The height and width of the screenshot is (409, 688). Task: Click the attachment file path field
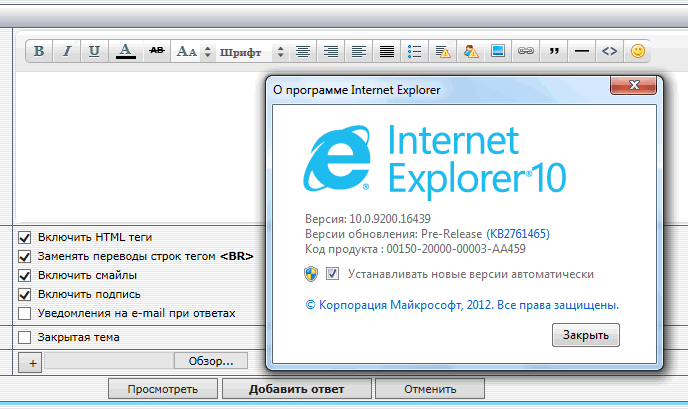(x=109, y=361)
